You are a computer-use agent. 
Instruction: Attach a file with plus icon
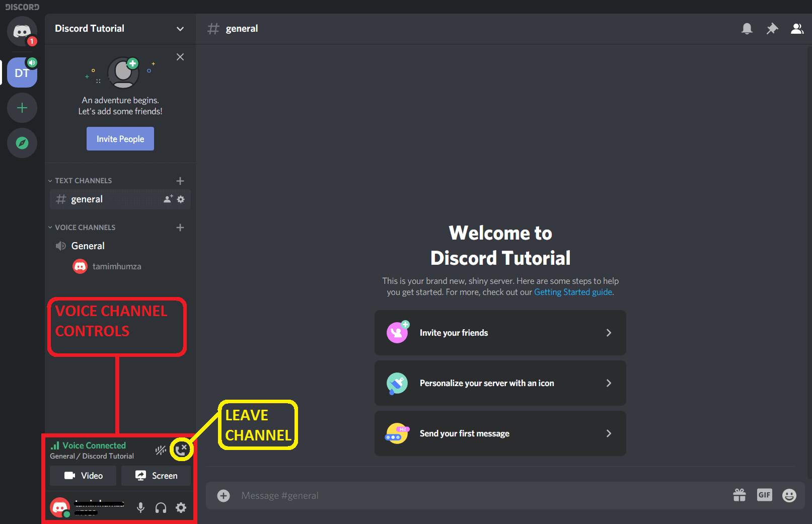click(224, 496)
